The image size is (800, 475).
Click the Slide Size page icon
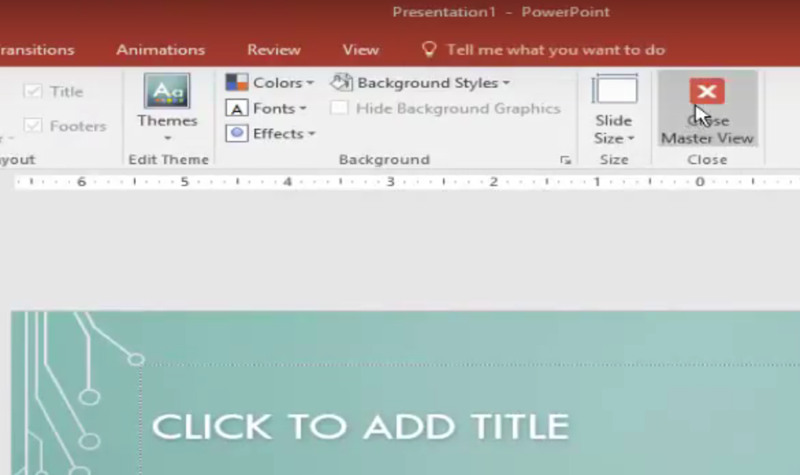tap(614, 90)
